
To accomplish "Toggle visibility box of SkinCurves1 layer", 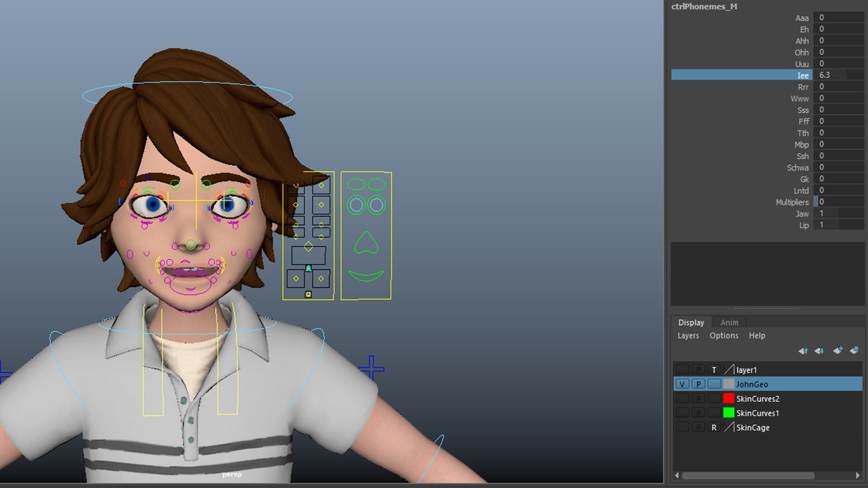I will (x=682, y=413).
